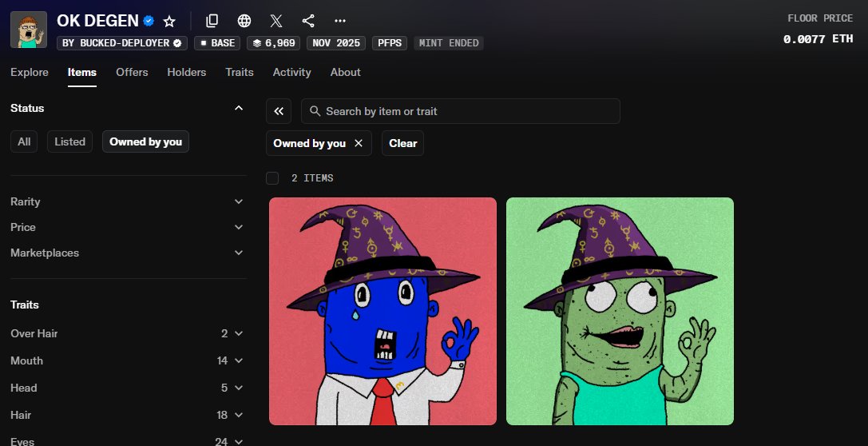
Task: Switch to the Holders tab
Action: 186,72
